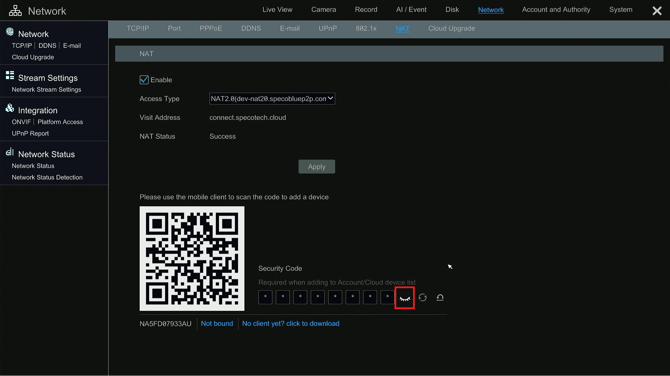
Task: Open Live View from top menu
Action: [277, 9]
